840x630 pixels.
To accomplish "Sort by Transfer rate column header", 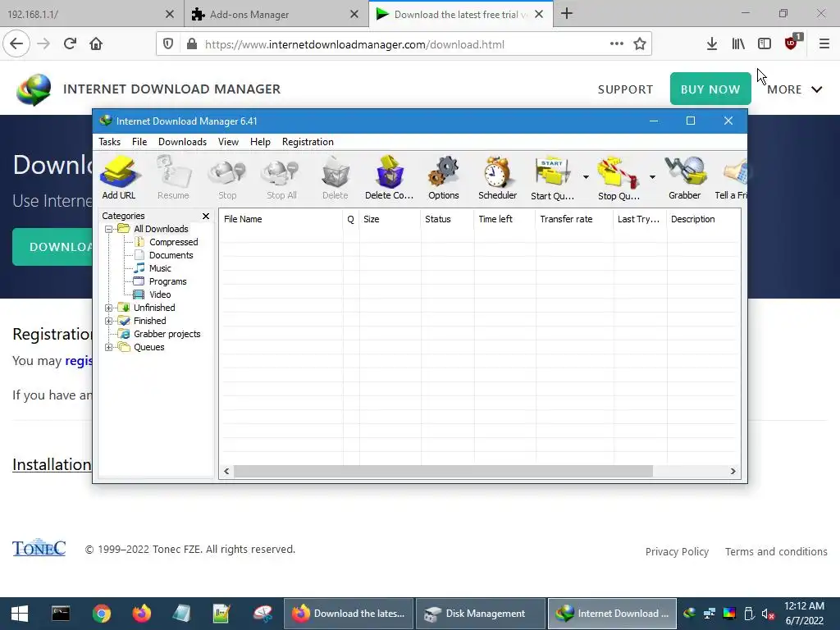I will (x=574, y=219).
